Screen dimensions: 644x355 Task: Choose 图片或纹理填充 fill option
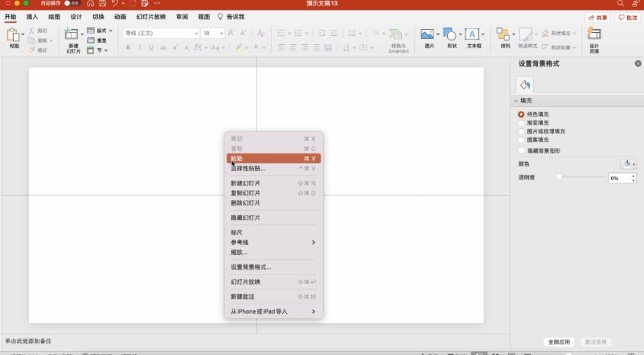point(521,131)
